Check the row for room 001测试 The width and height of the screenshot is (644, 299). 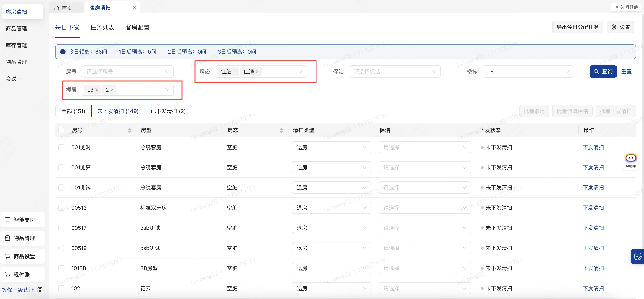tap(61, 188)
